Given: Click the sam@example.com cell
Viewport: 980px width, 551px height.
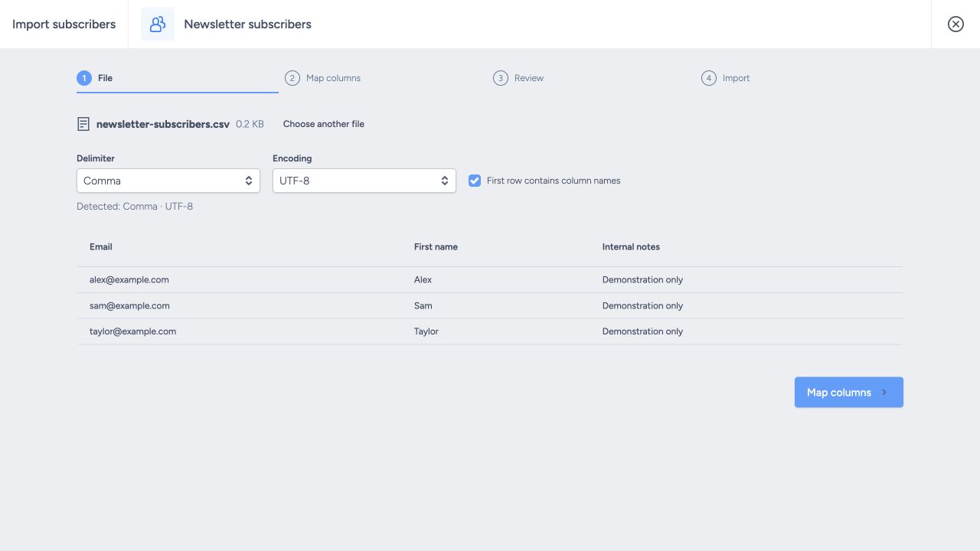Looking at the screenshot, I should 129,306.
